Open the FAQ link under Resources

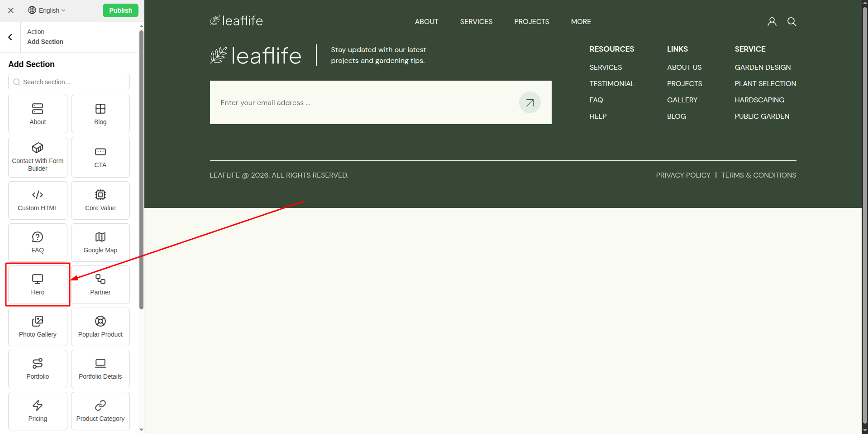pyautogui.click(x=596, y=100)
